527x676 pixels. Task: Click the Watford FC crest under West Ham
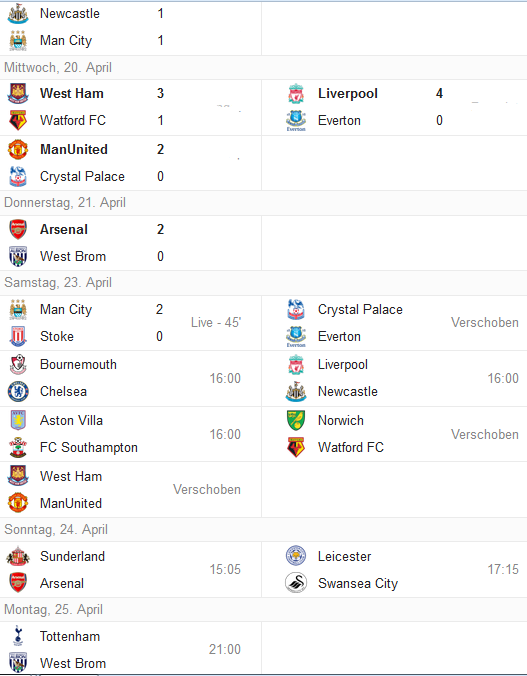coord(18,120)
